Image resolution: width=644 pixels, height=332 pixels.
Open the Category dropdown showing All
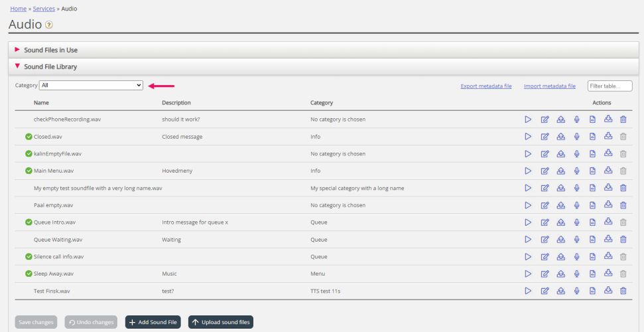pos(91,85)
